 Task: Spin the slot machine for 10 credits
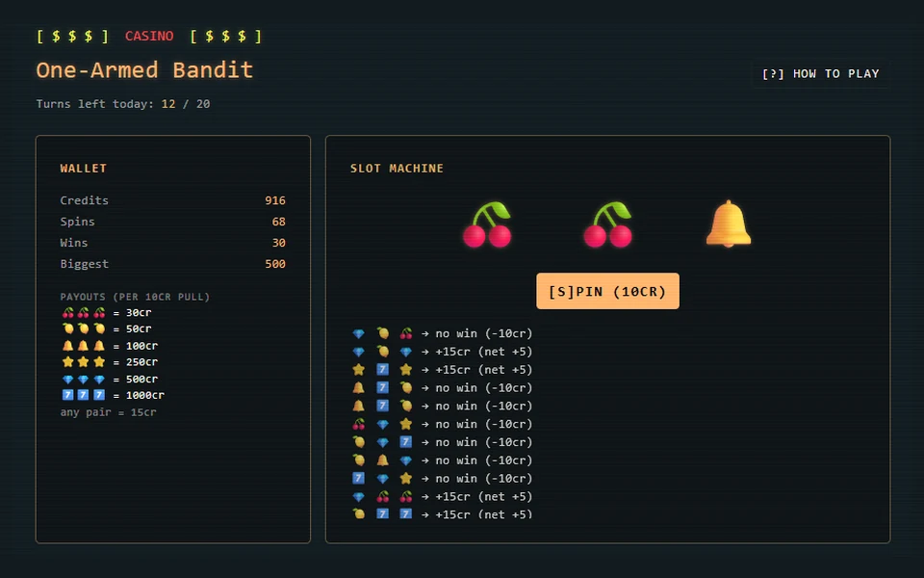pyautogui.click(x=607, y=291)
